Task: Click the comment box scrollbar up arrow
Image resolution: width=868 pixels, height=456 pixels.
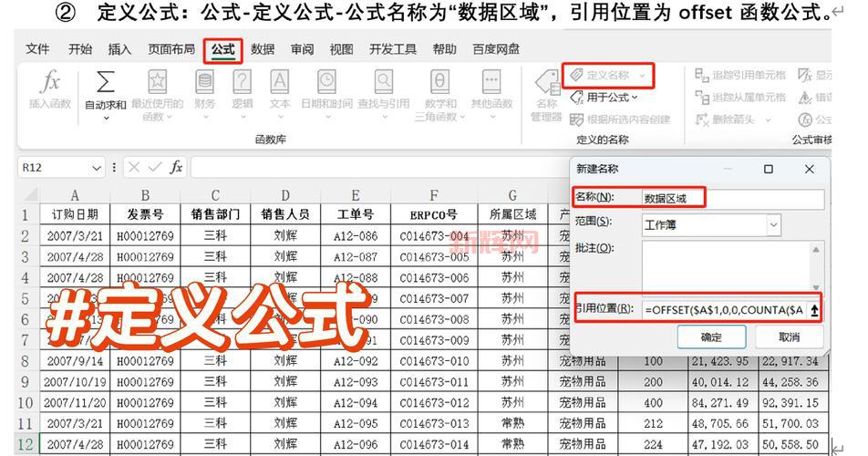Action: (816, 249)
